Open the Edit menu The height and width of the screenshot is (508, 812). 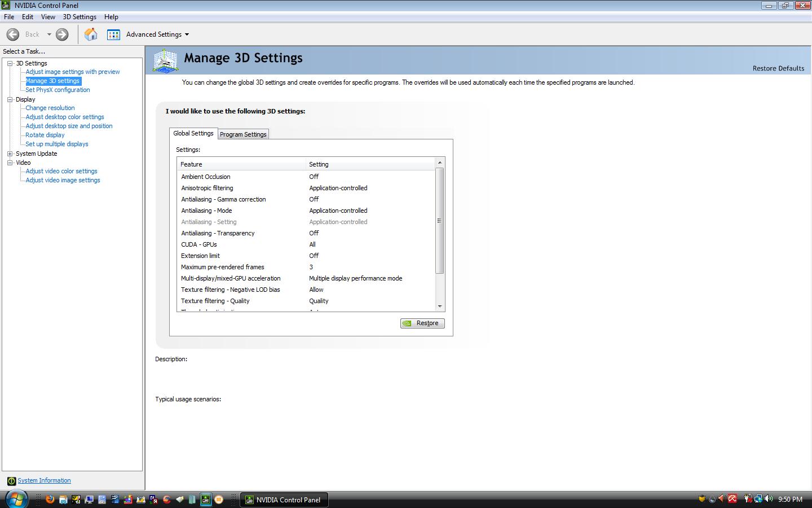click(28, 17)
